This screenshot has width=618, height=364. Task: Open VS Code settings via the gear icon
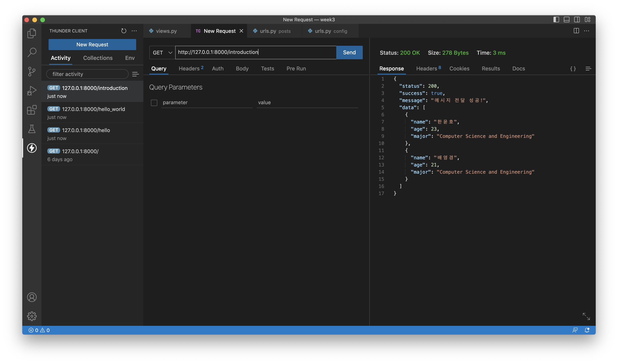(32, 316)
